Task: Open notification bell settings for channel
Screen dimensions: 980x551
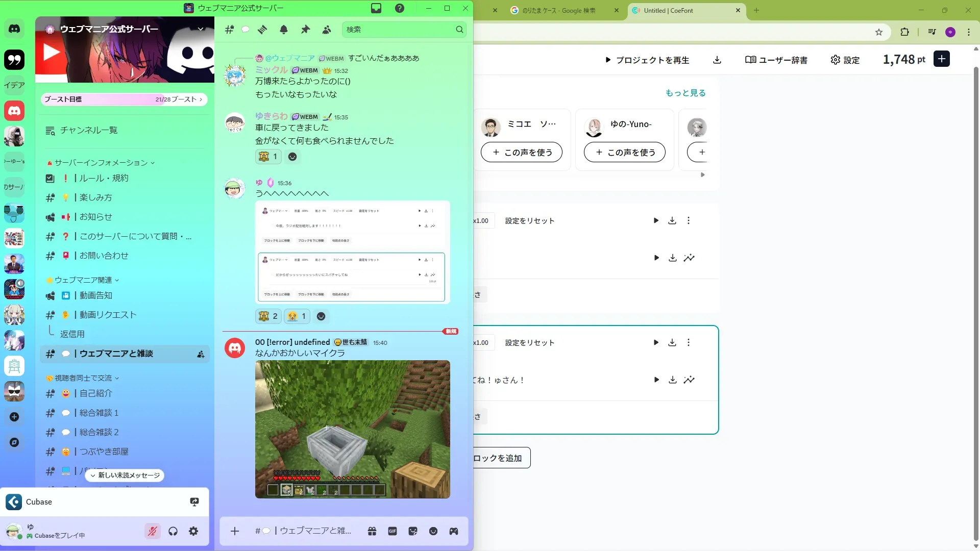Action: point(284,30)
